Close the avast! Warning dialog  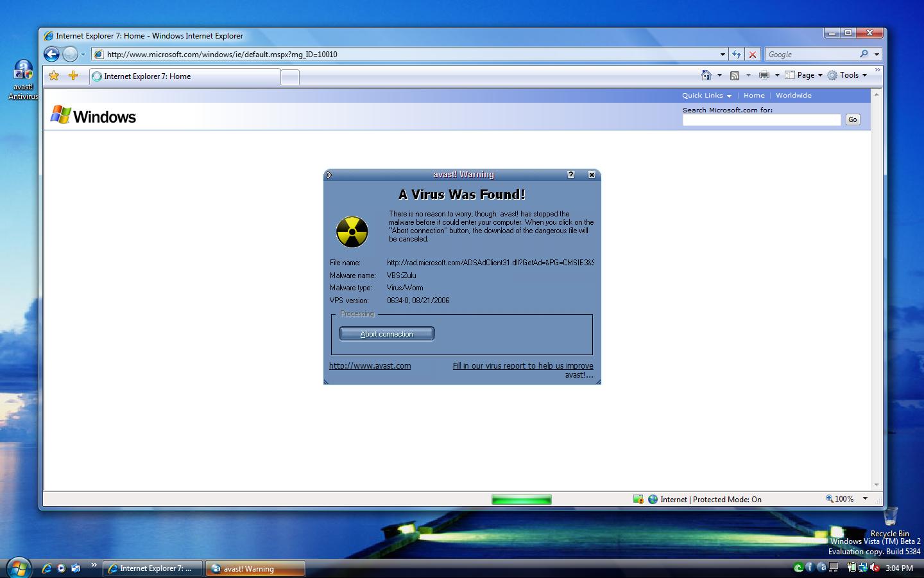(592, 175)
